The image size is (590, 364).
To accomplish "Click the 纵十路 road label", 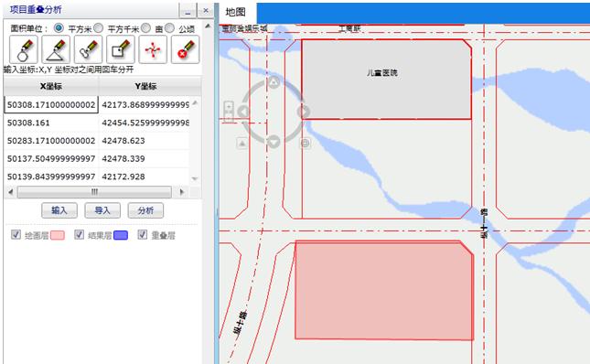I will tap(240, 323).
